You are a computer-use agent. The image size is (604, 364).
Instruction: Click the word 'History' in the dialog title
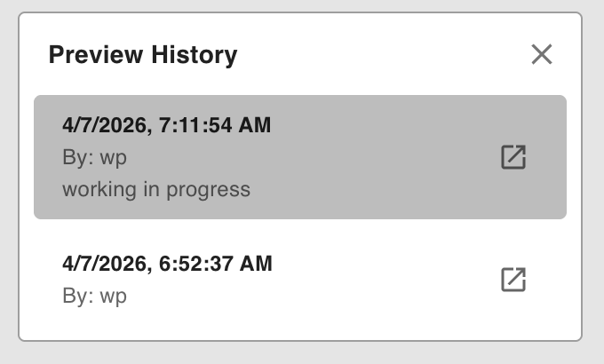click(195, 55)
